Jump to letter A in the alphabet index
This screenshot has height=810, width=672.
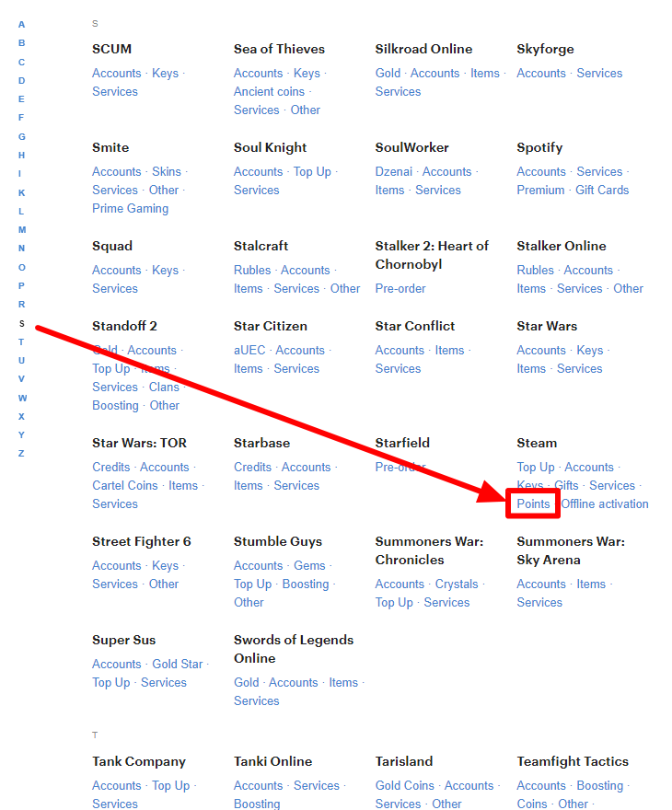21,24
